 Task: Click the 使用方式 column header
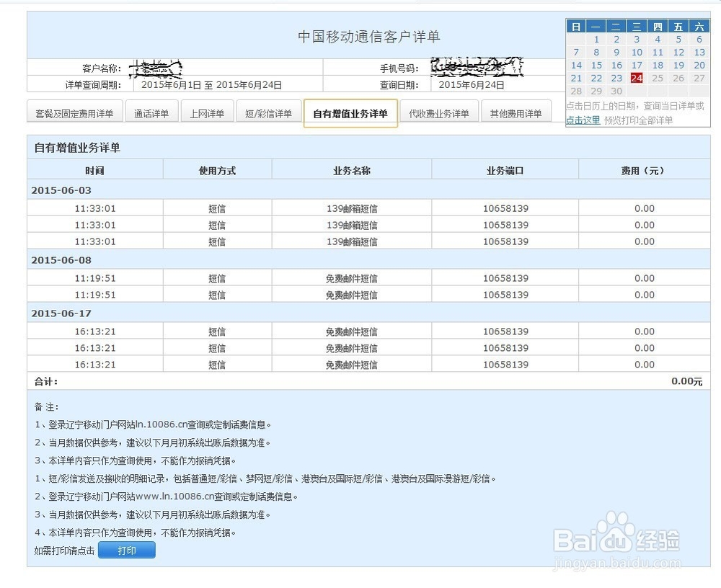(x=217, y=171)
